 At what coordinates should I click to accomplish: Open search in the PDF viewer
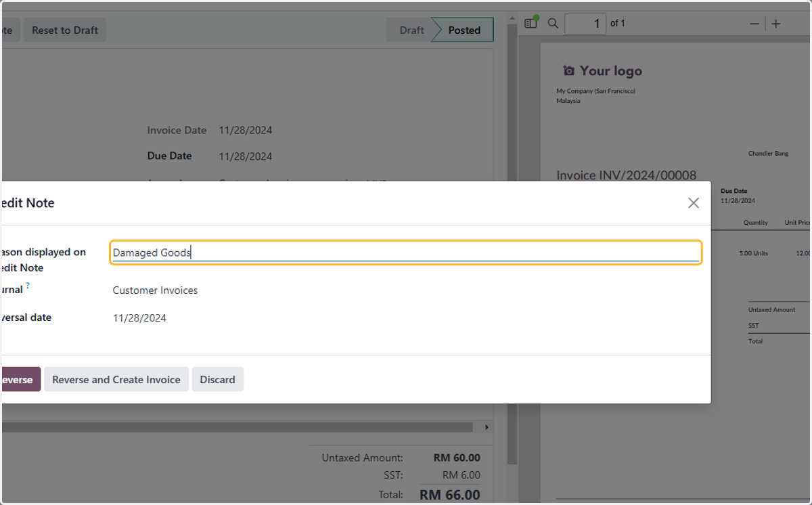[x=553, y=24]
